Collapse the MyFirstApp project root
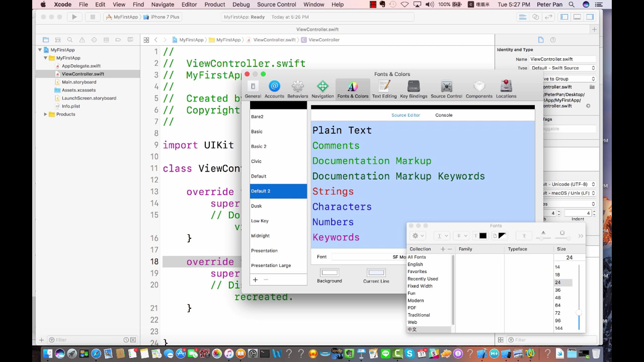The image size is (644, 362). (40, 50)
